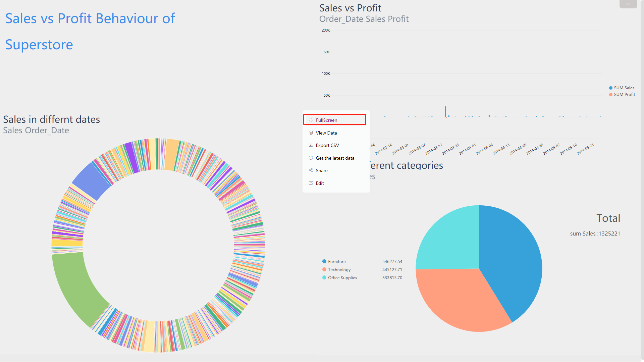The image size is (644, 362).
Task: Click the 100K y-axis label
Action: tap(326, 73)
